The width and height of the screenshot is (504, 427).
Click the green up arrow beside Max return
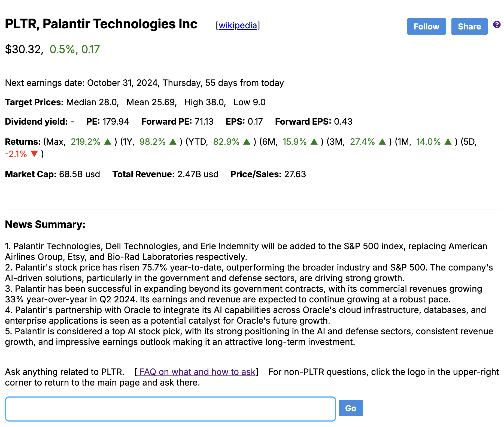pyautogui.click(x=108, y=142)
